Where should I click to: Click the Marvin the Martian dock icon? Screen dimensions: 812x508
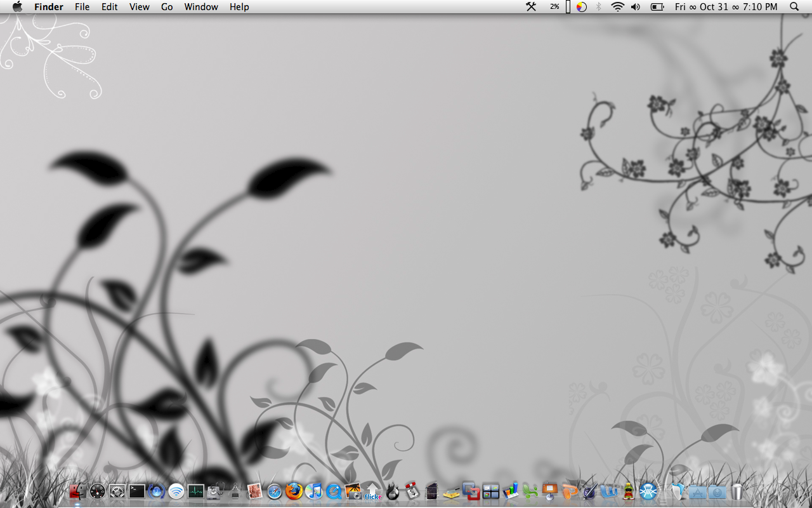click(629, 491)
